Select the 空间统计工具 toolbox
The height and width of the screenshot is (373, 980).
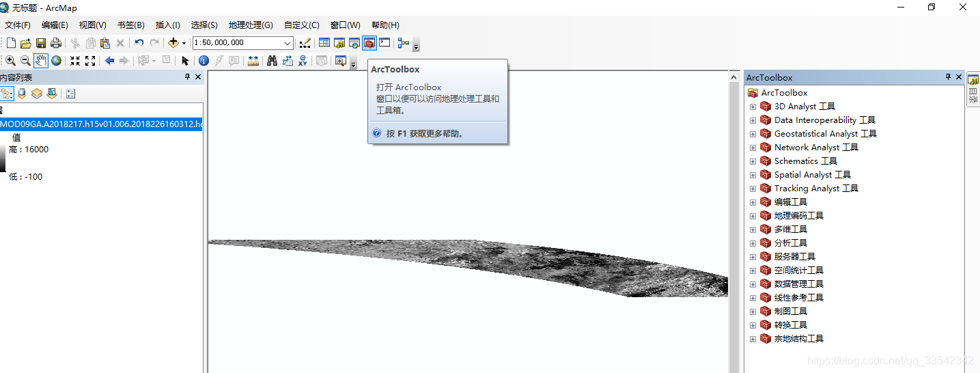coord(799,271)
